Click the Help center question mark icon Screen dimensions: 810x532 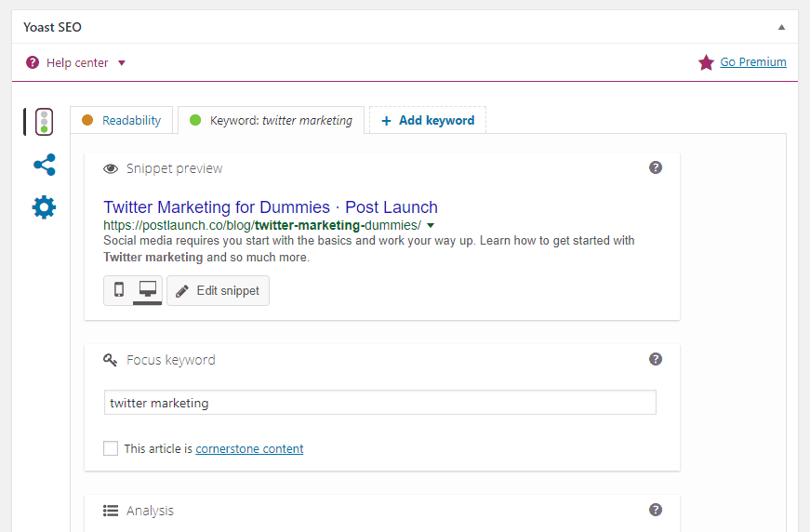pyautogui.click(x=33, y=62)
